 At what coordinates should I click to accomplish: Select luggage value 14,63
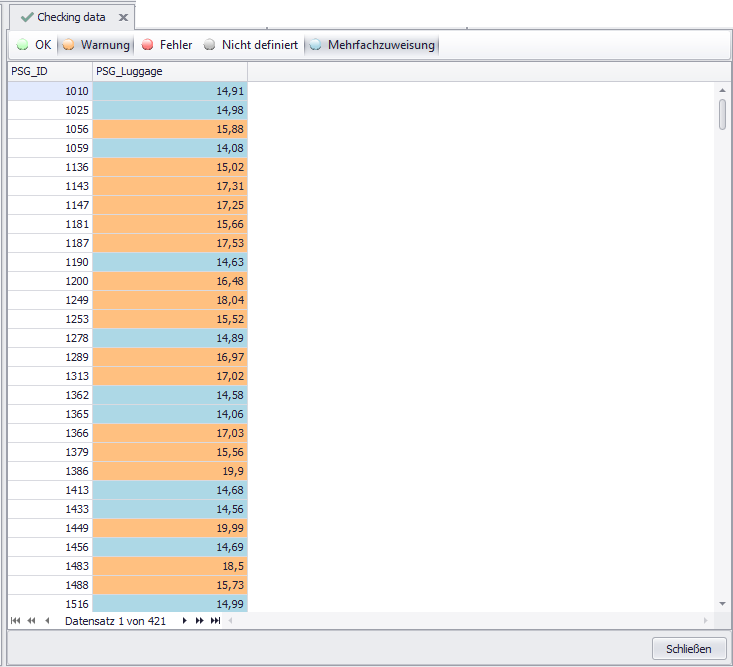click(170, 262)
